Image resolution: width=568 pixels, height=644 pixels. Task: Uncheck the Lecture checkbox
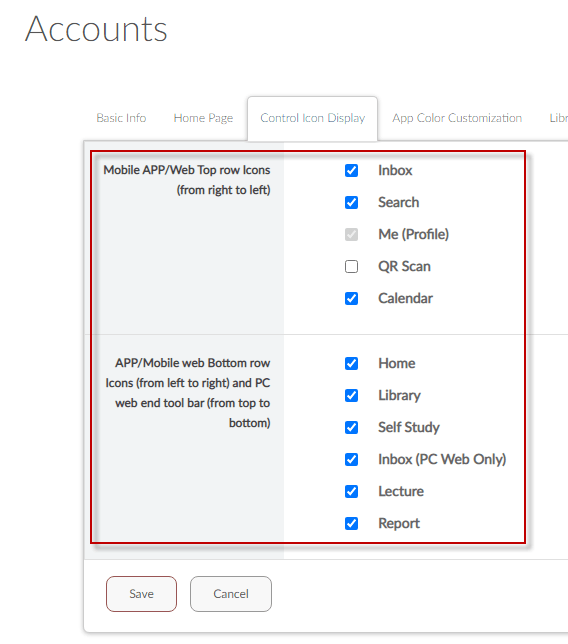[351, 492]
